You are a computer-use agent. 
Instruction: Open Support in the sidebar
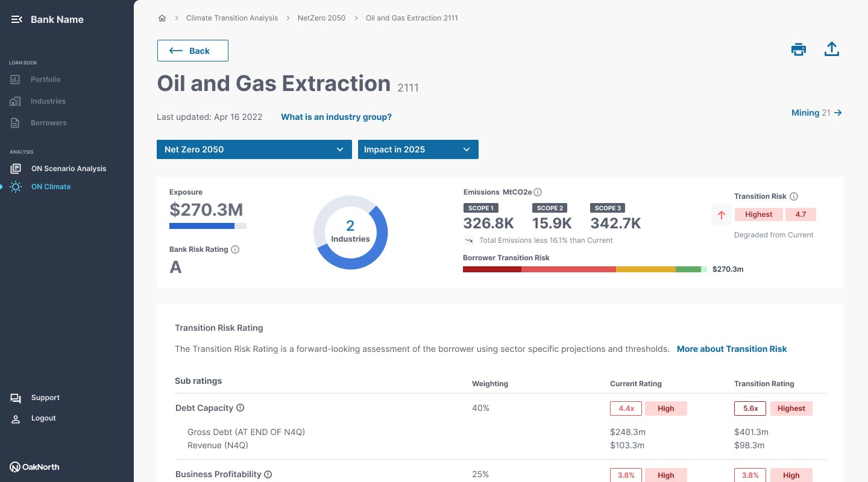[x=36, y=398]
